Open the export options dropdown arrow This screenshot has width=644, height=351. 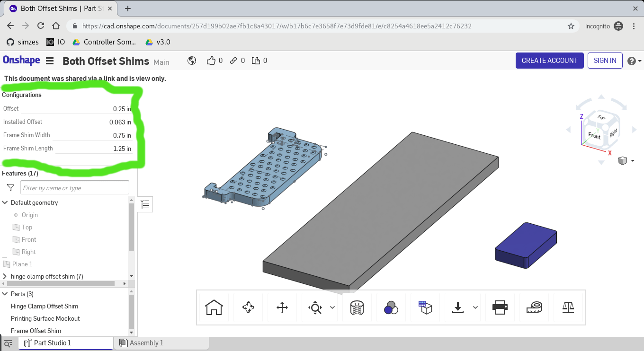pyautogui.click(x=475, y=307)
